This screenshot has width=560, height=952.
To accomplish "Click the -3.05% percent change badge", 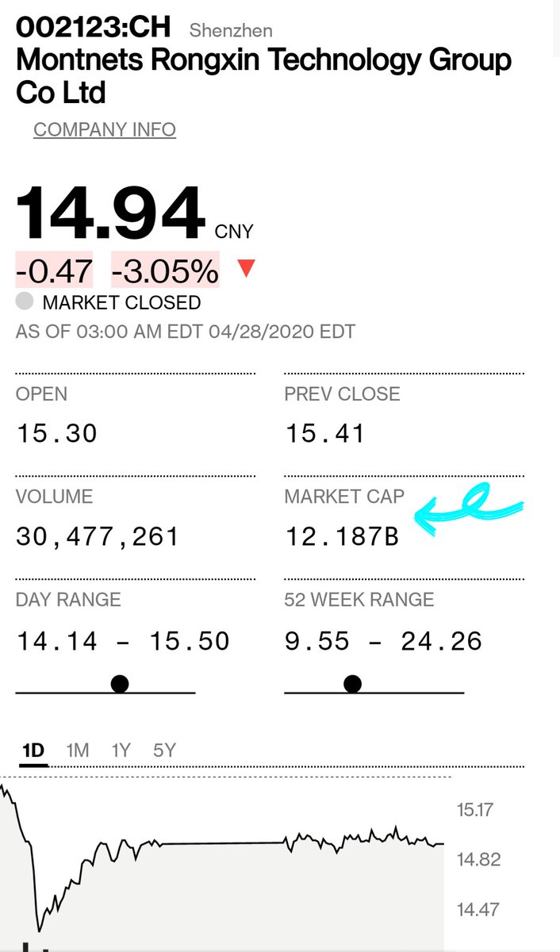I will pyautogui.click(x=165, y=271).
